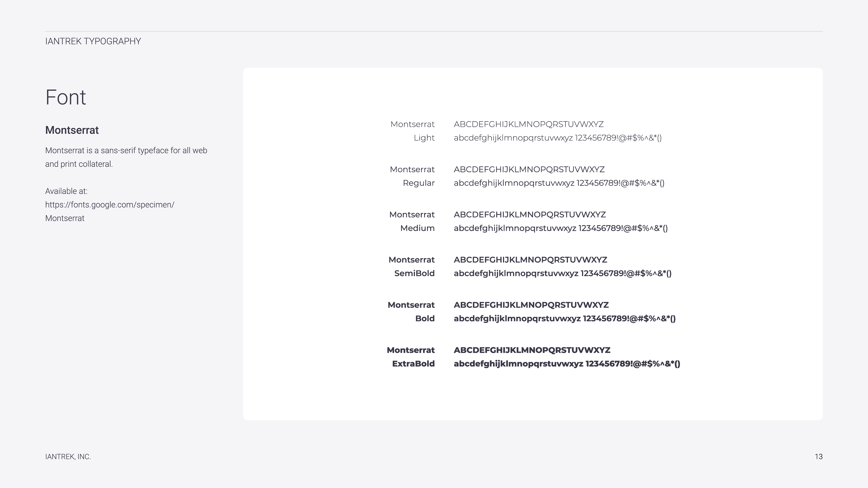Click the Light weight uppercase alphabet sample
Screen dimensions: 868x488
click(529, 124)
